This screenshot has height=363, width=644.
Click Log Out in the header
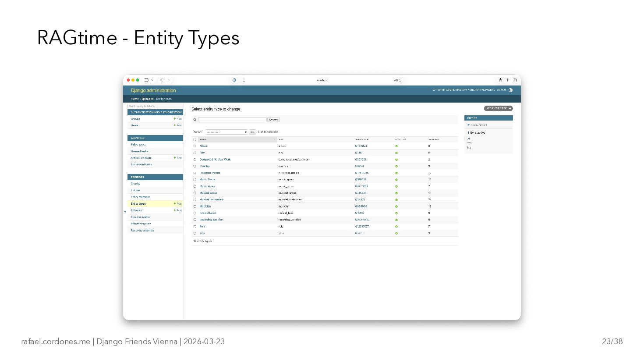[501, 90]
